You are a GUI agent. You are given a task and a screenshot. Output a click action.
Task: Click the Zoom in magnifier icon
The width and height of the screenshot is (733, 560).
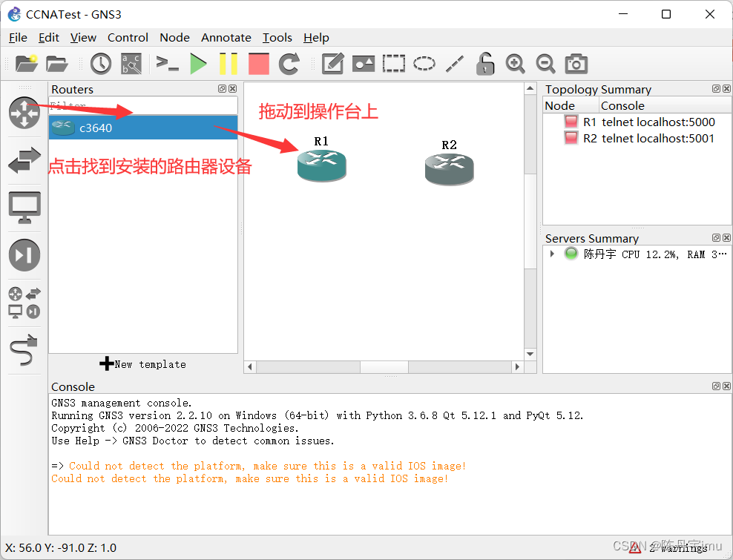[515, 64]
